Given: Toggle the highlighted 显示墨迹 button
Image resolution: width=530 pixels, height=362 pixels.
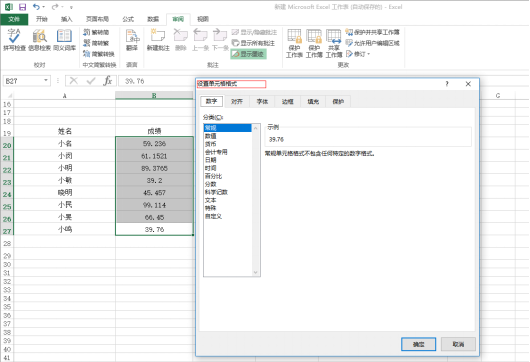Looking at the screenshot, I should pyautogui.click(x=248, y=54).
